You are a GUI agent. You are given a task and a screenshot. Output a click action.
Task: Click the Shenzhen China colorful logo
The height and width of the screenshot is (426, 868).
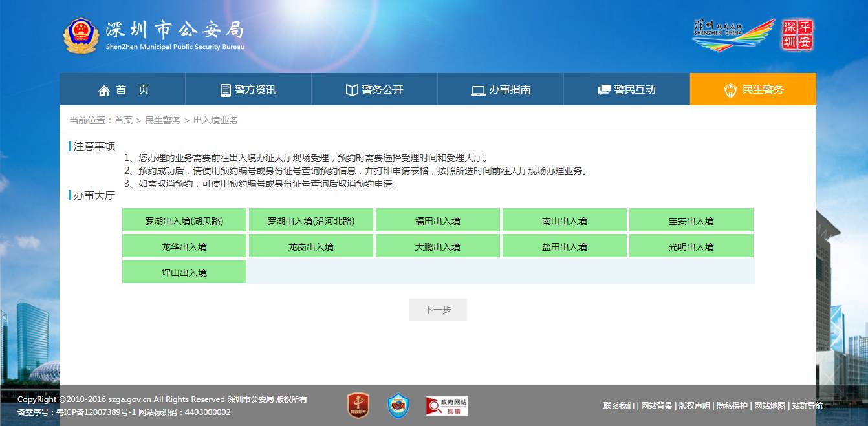733,35
